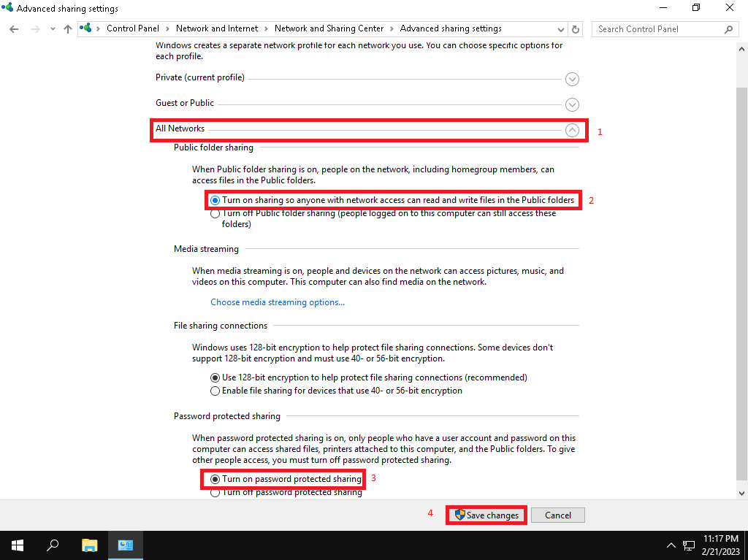Expand the Private (current profile) section
748x560 pixels.
[x=572, y=79]
